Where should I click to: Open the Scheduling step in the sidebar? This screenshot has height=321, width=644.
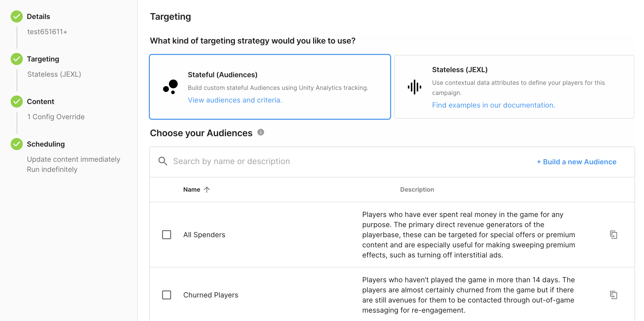(46, 144)
